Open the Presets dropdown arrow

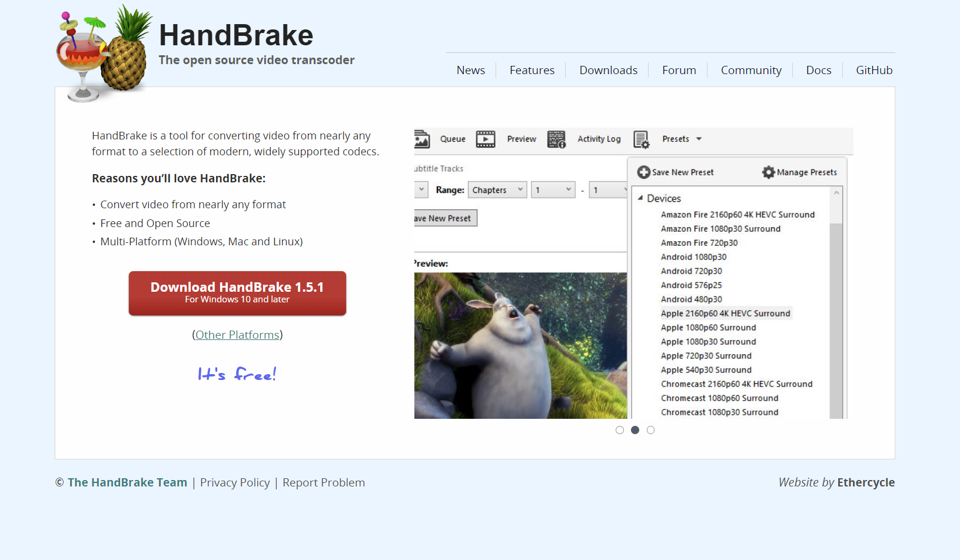(699, 139)
